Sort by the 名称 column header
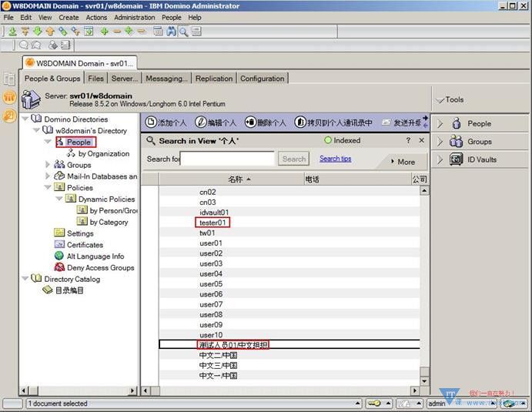Viewport: 532px width, 412px height. click(x=232, y=179)
